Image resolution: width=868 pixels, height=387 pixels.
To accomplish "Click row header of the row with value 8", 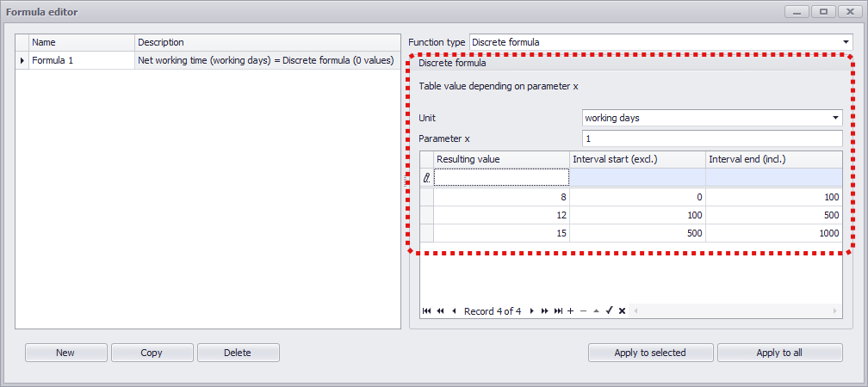I will tap(426, 198).
